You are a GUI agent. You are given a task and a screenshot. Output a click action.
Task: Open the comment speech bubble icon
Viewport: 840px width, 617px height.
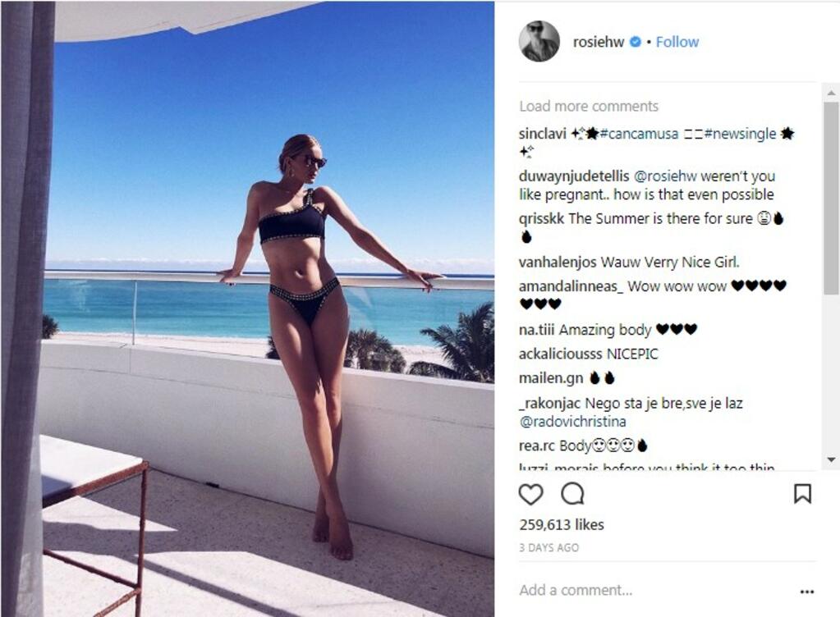pos(572,493)
